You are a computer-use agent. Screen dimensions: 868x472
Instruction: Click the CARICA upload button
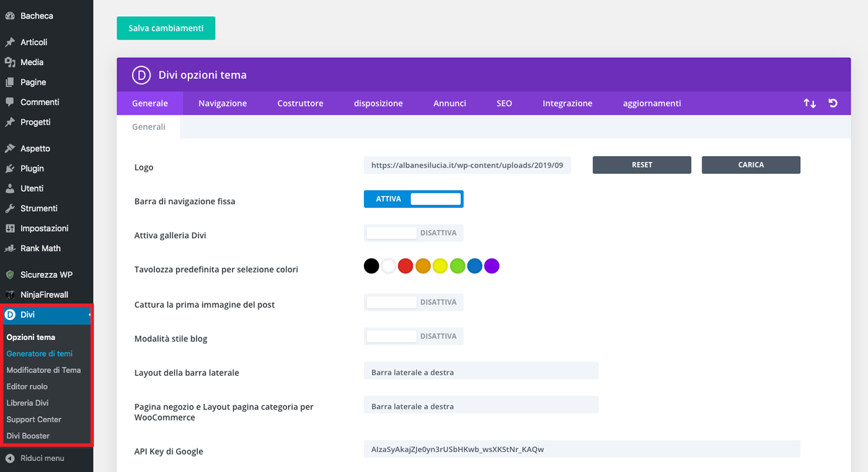coord(751,165)
